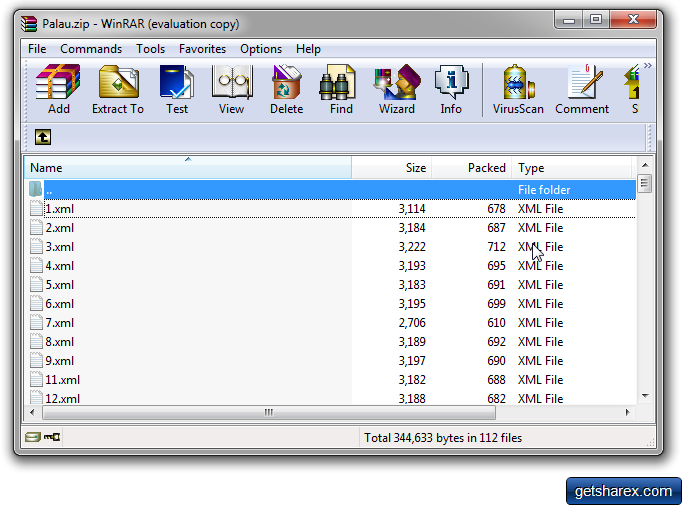682x505 pixels.
Task: Click the packed value 712
Action: (x=496, y=247)
